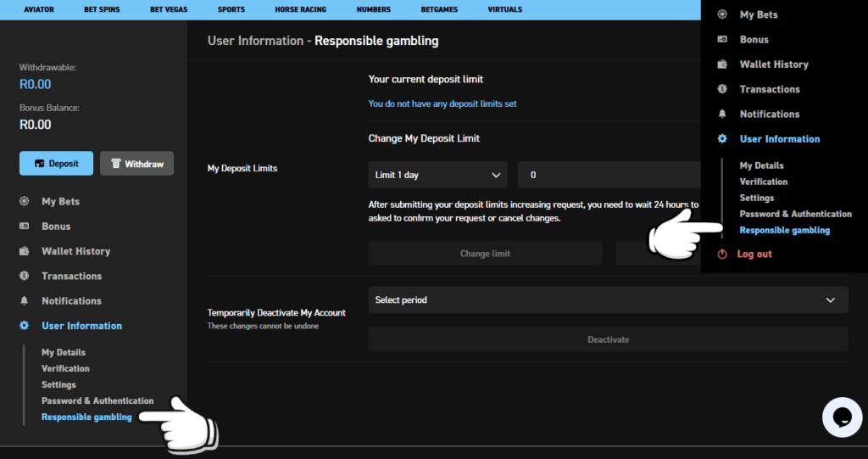Open Password & Authentication in left sidebar
Screen dimensions: 868x459
(97, 400)
